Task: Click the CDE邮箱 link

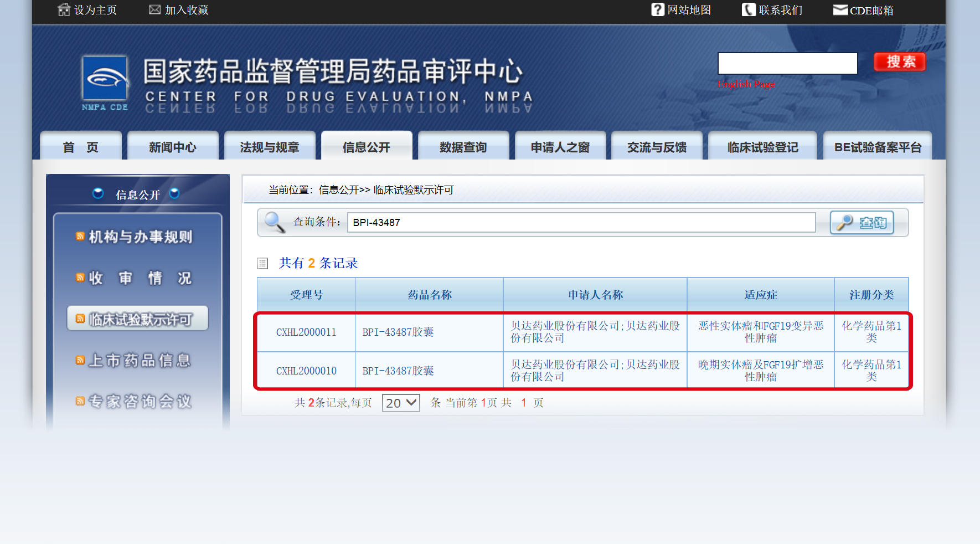Action: click(871, 10)
